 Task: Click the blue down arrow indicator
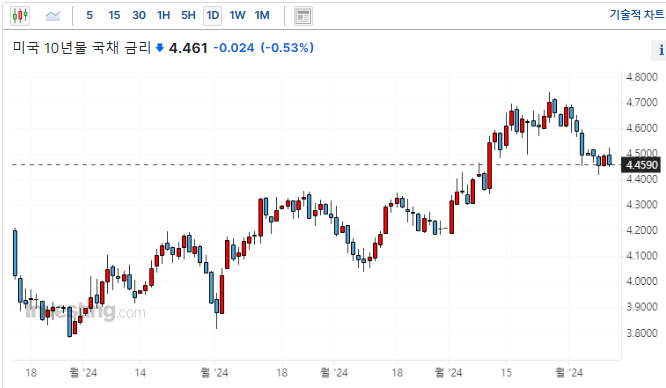(160, 48)
